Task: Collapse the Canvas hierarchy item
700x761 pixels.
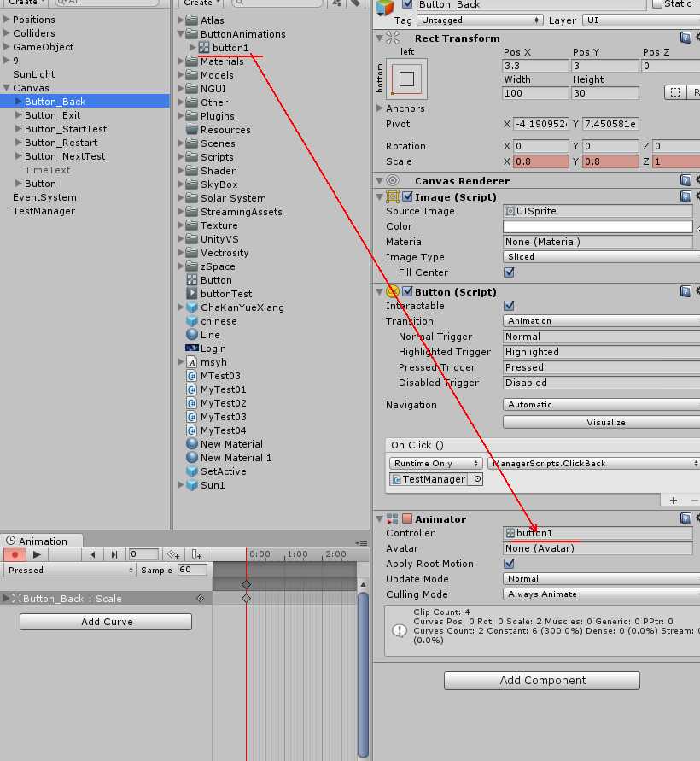Action: click(x=6, y=88)
